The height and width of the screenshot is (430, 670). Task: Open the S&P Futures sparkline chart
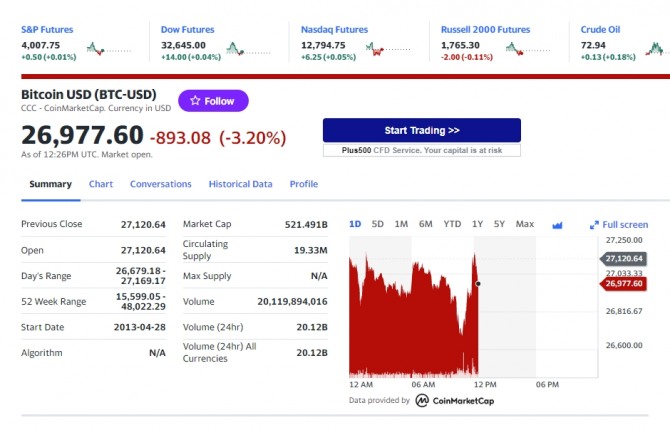(109, 49)
